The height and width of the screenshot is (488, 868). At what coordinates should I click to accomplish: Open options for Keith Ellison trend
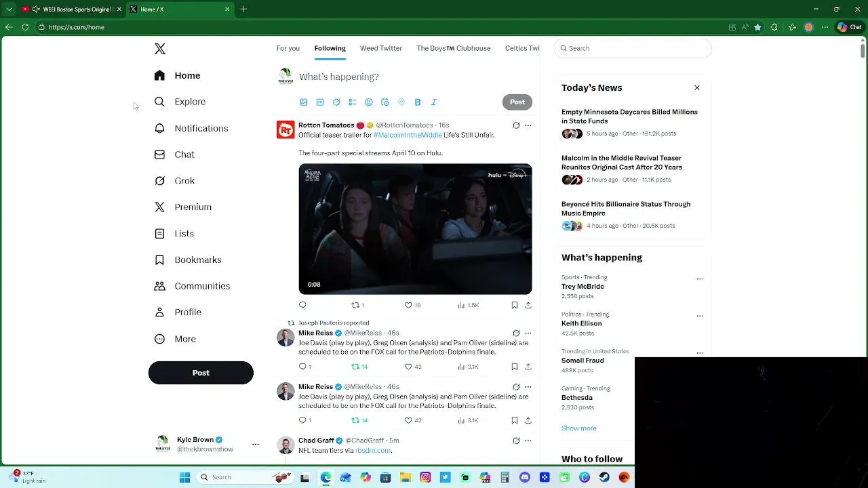click(x=700, y=316)
